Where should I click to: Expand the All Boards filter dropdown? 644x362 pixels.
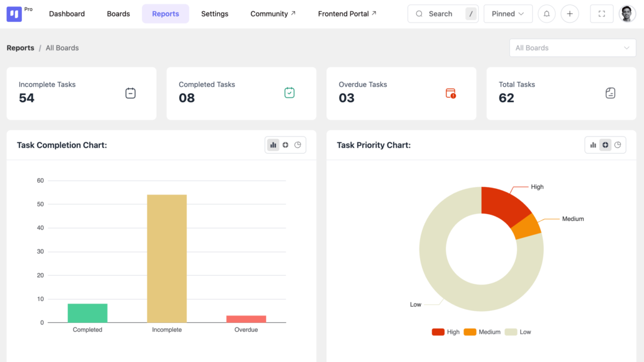[x=572, y=48]
